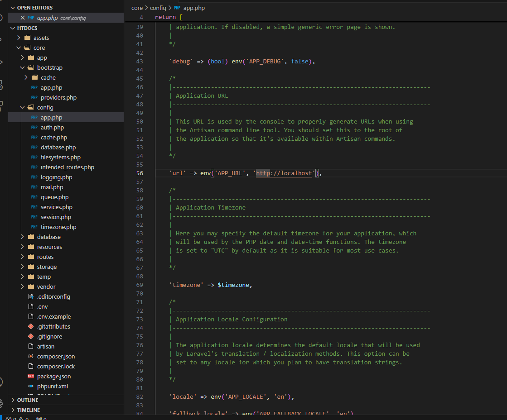Open cache.php in config folder
This screenshot has width=507, height=420.
click(54, 137)
